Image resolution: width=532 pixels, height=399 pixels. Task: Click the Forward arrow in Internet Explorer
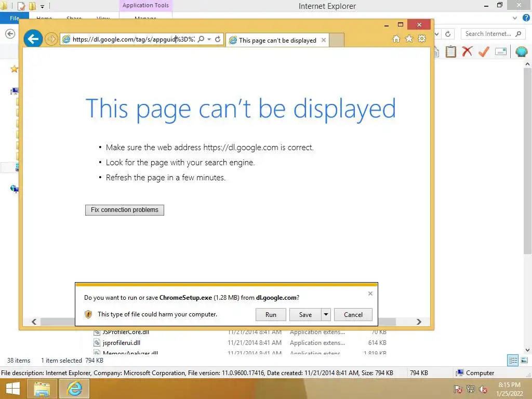click(51, 39)
